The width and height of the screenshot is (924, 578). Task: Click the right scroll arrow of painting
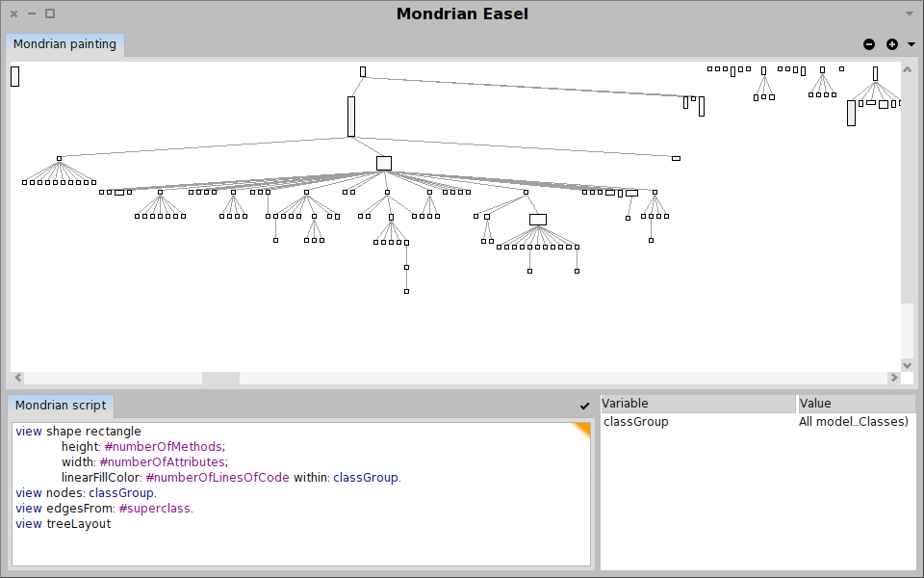[894, 378]
